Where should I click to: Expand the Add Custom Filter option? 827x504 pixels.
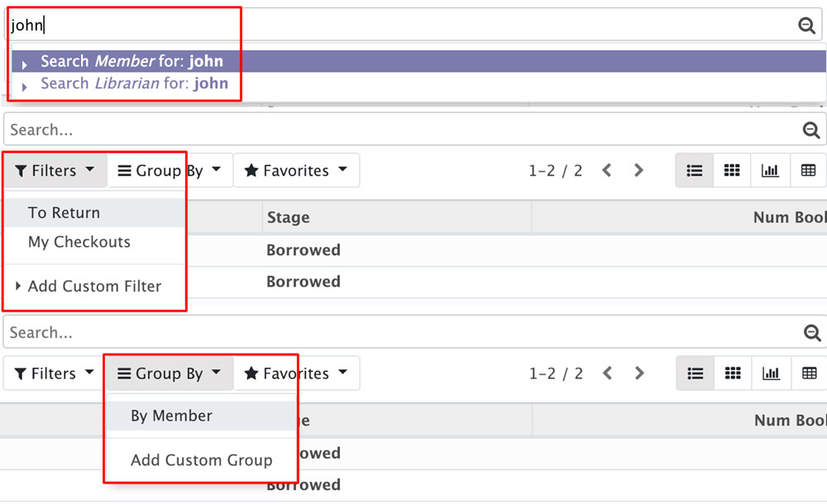18,286
